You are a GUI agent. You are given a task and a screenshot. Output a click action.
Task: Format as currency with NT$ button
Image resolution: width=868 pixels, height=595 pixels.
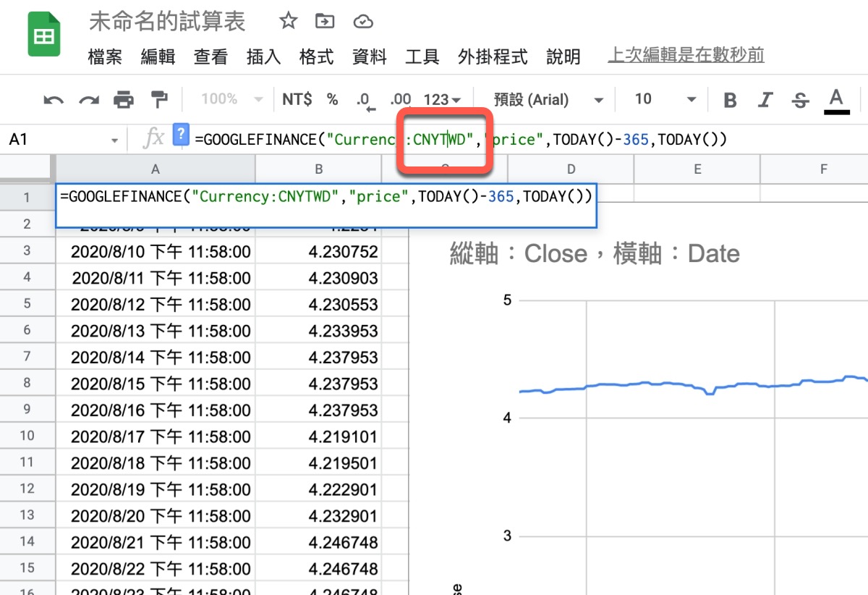tap(297, 99)
